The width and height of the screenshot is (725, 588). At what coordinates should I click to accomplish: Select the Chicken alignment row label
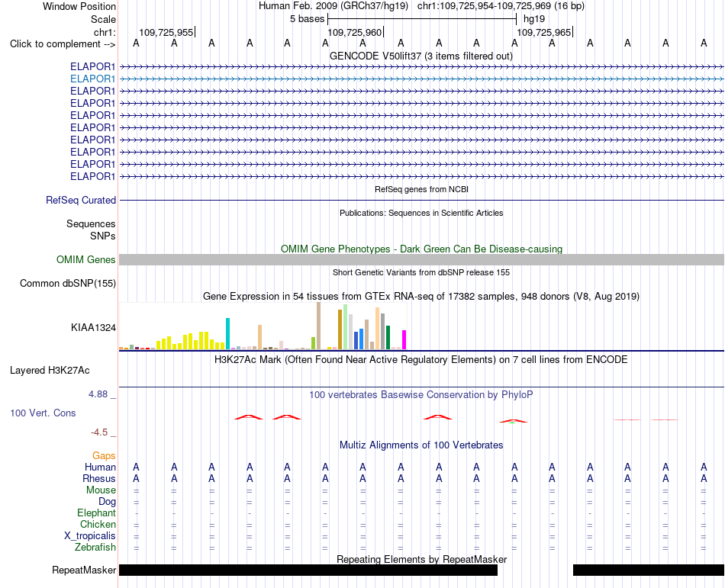[x=98, y=524]
